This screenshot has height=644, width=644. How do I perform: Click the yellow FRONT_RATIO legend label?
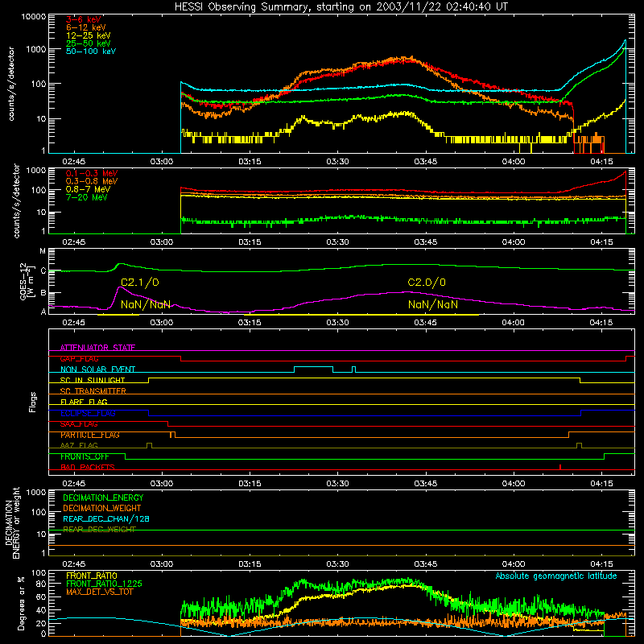(x=92, y=576)
